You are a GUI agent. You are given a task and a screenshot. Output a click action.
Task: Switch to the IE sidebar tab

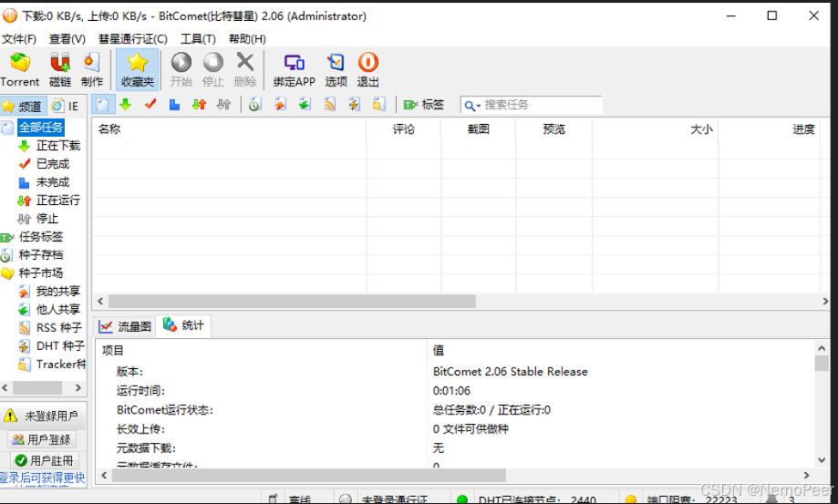[66, 106]
